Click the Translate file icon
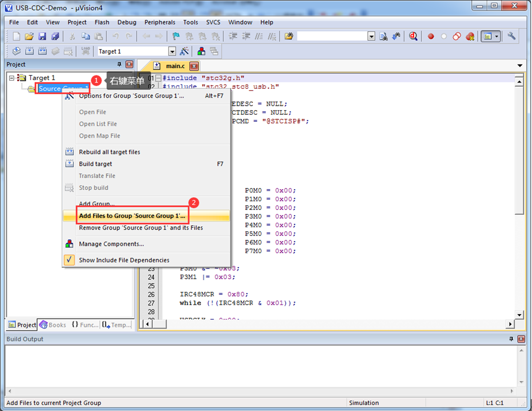The height and width of the screenshot is (411, 532). point(16,51)
